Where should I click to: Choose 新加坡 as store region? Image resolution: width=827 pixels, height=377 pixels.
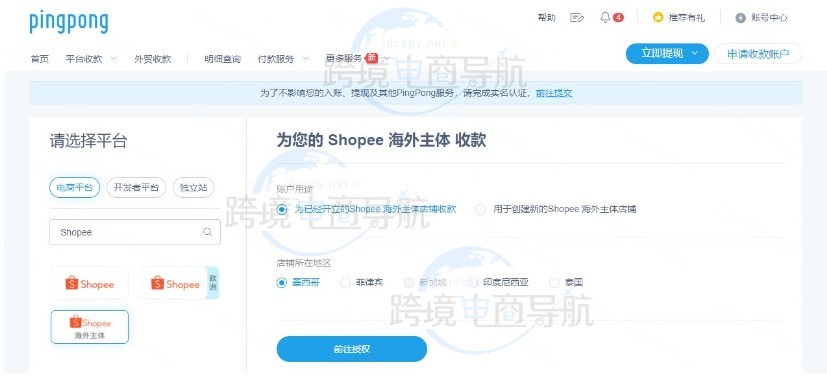pyautogui.click(x=409, y=283)
